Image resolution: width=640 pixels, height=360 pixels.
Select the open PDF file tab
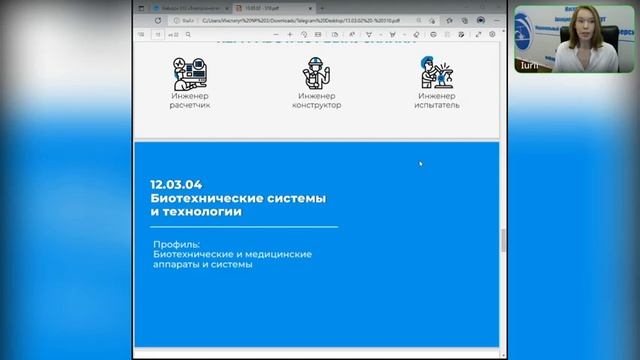273,8
